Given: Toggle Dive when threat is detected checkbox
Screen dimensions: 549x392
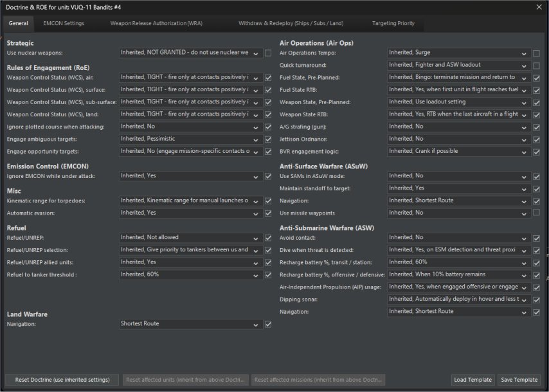Looking at the screenshot, I should pos(536,251).
